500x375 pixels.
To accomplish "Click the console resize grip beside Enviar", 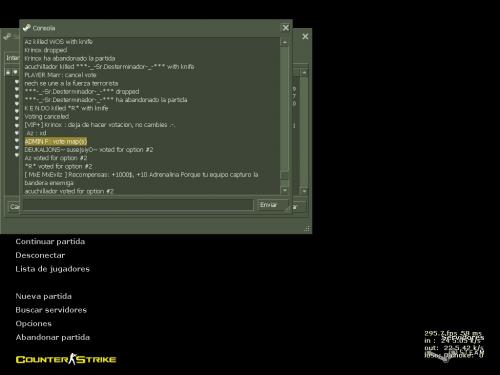I will click(x=287, y=209).
